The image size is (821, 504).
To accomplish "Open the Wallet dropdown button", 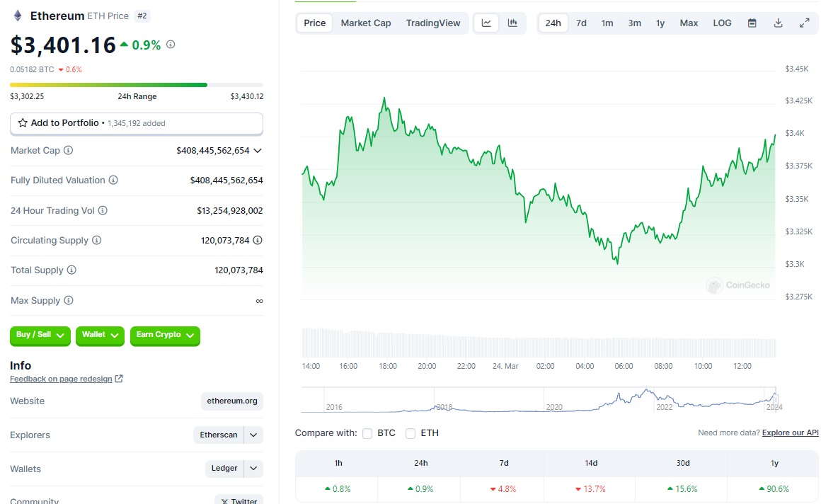I will [x=100, y=336].
